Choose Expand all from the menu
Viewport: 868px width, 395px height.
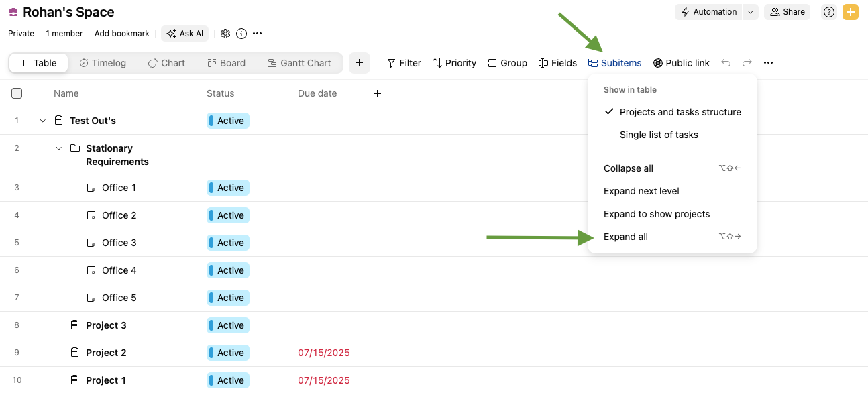click(626, 237)
